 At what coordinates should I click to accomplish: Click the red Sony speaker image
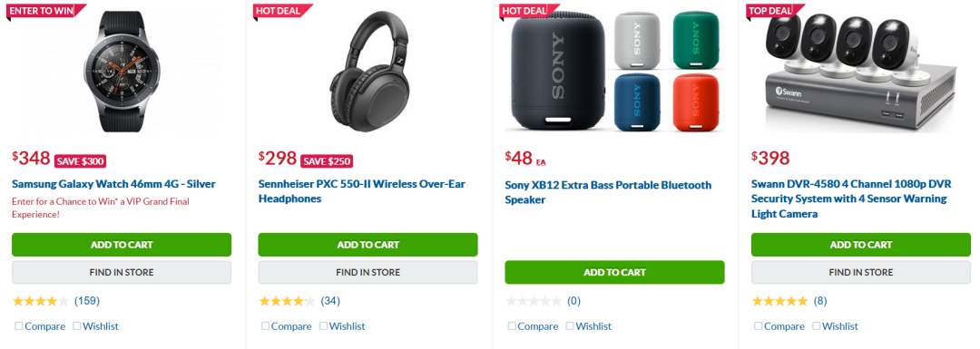tap(695, 102)
